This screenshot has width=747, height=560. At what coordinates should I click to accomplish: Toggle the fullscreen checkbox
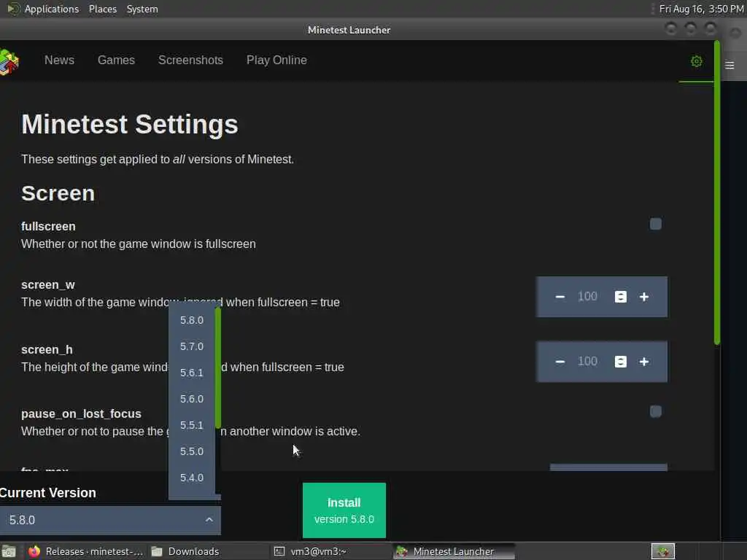click(656, 225)
